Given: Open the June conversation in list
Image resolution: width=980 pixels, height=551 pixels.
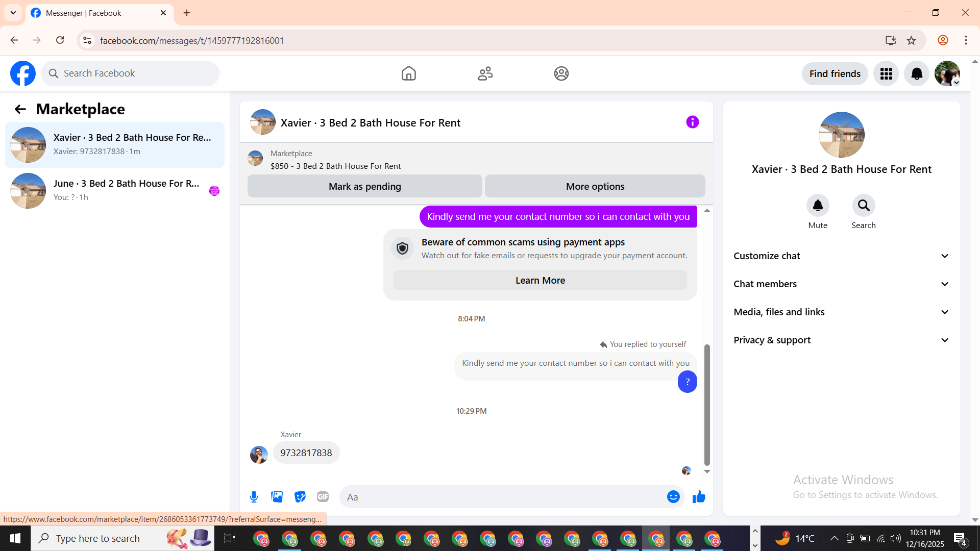Looking at the screenshot, I should [x=115, y=191].
